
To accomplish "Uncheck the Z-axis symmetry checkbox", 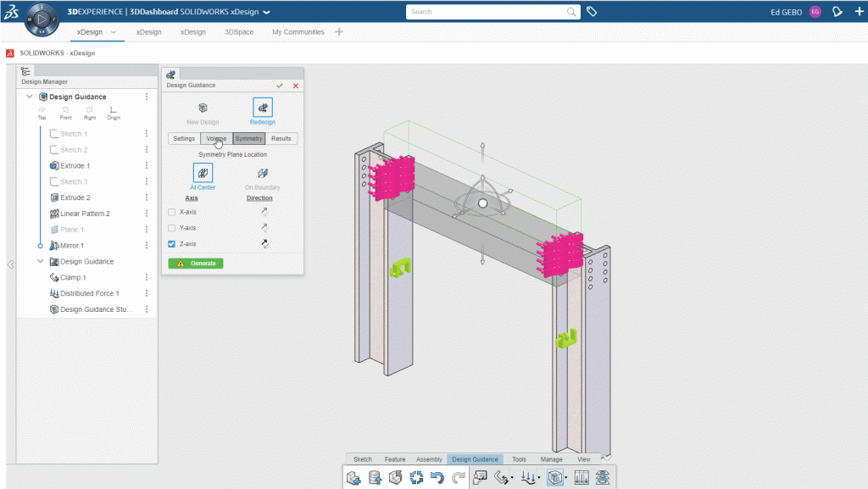I will click(172, 244).
